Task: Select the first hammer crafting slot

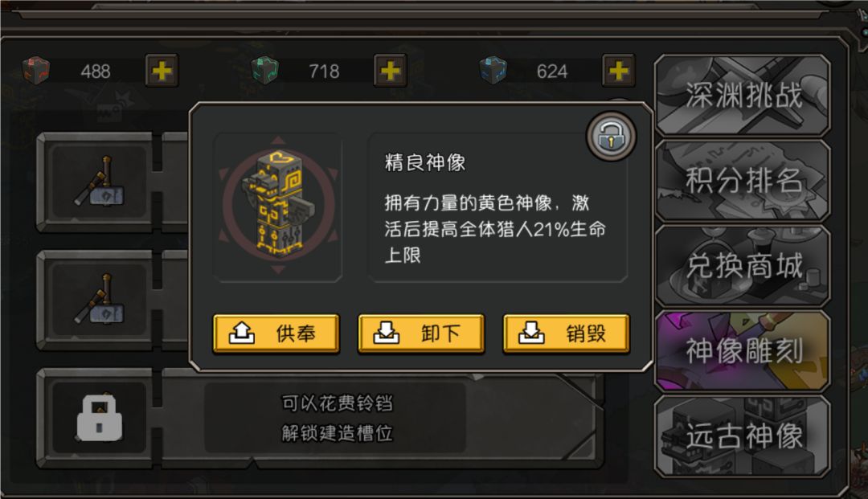Action: pos(100,182)
